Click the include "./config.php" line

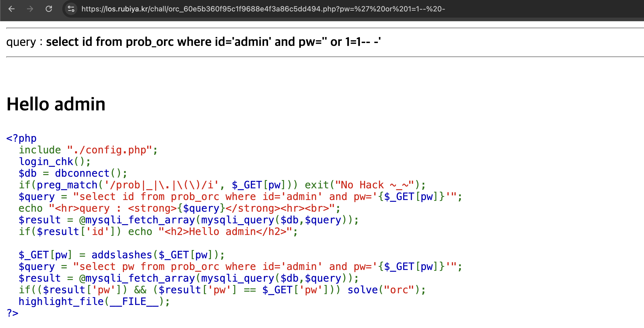(88, 150)
